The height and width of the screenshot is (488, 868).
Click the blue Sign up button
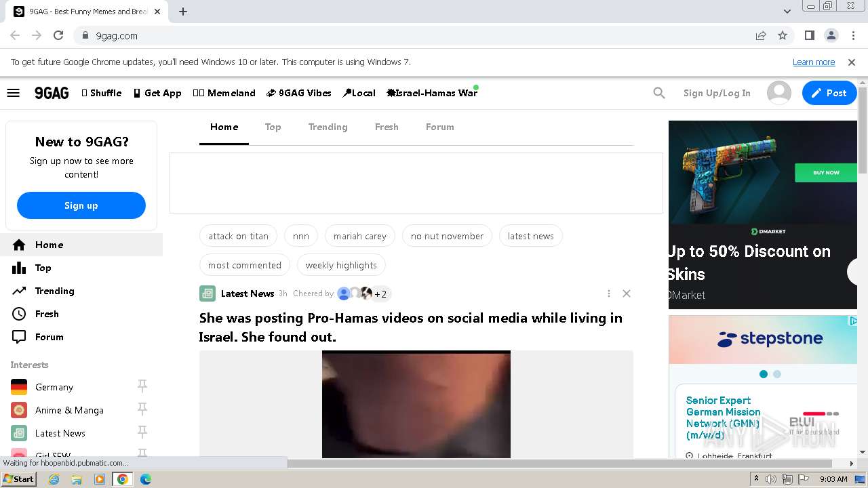pyautogui.click(x=81, y=205)
